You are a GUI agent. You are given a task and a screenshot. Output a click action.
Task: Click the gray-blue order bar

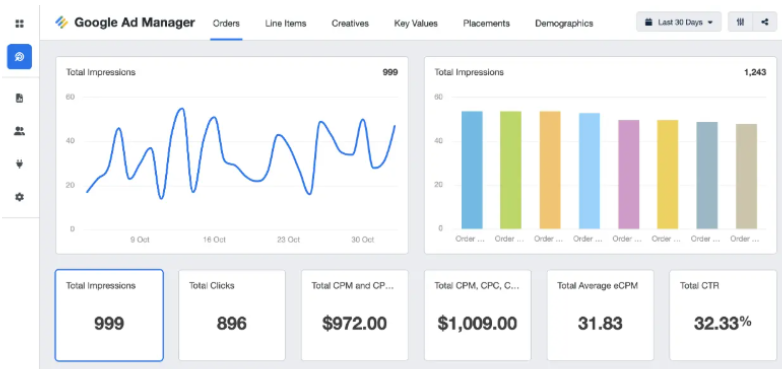click(x=707, y=176)
